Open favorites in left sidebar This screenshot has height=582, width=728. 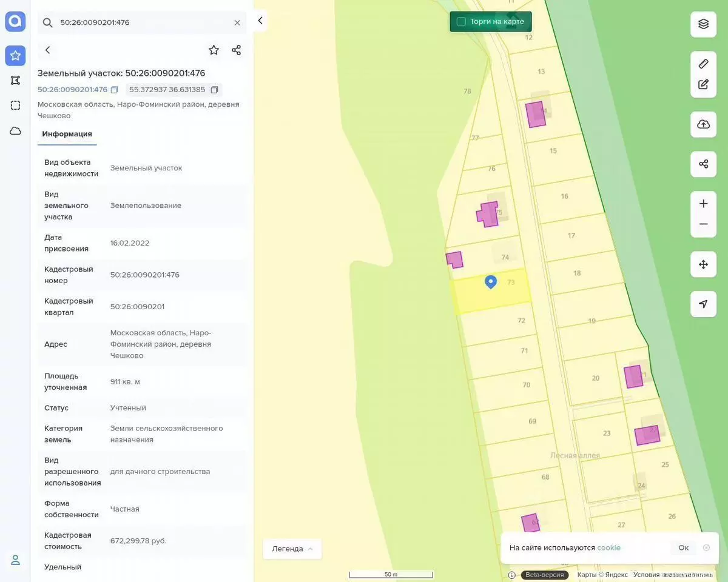pos(15,56)
